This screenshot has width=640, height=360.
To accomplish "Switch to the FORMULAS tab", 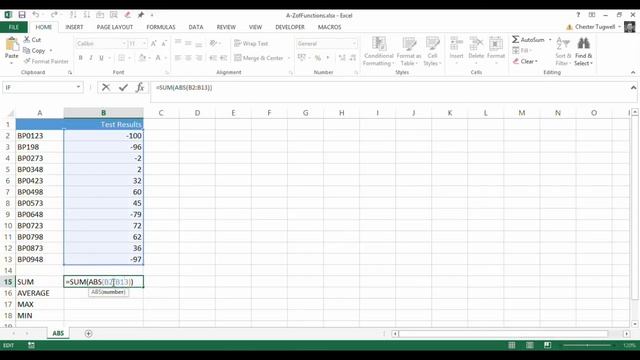I will 161,27.
